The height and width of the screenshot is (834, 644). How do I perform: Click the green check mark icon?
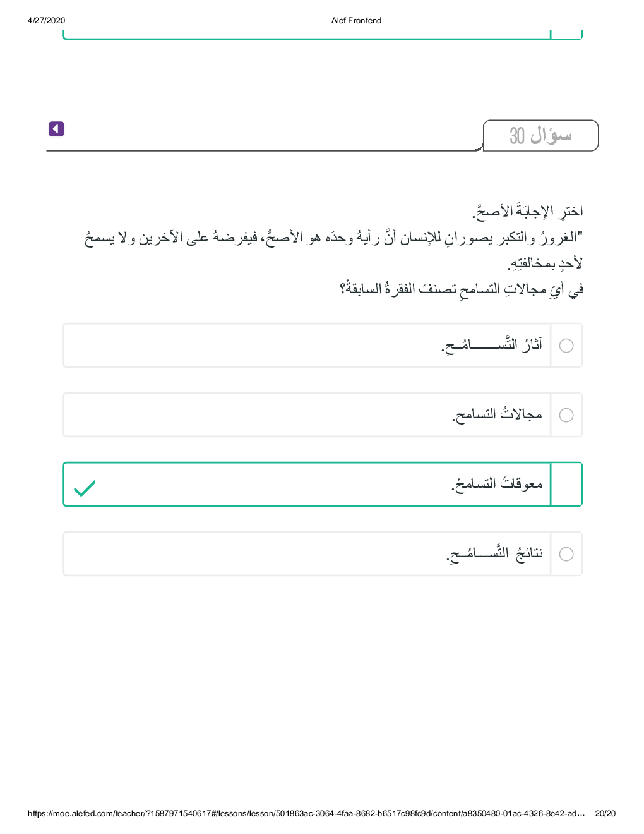click(85, 488)
